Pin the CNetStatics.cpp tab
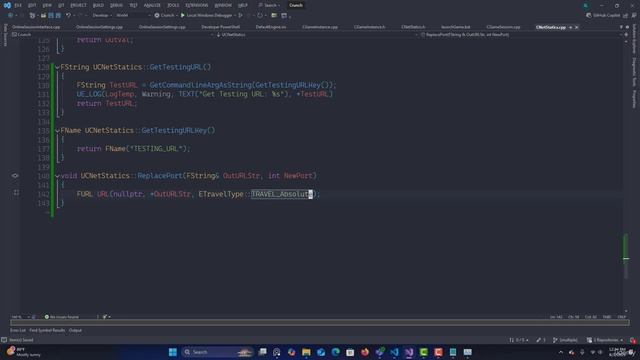This screenshot has width=640, height=360. coord(571,27)
